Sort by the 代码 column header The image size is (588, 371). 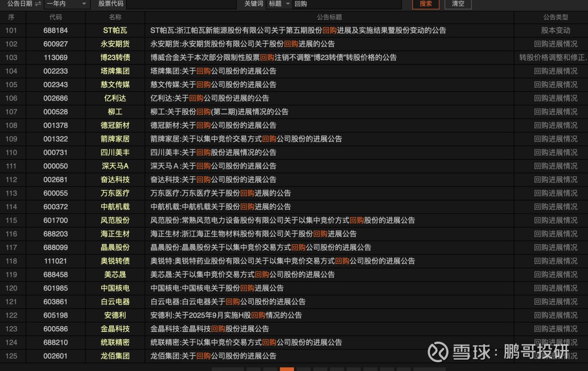56,17
